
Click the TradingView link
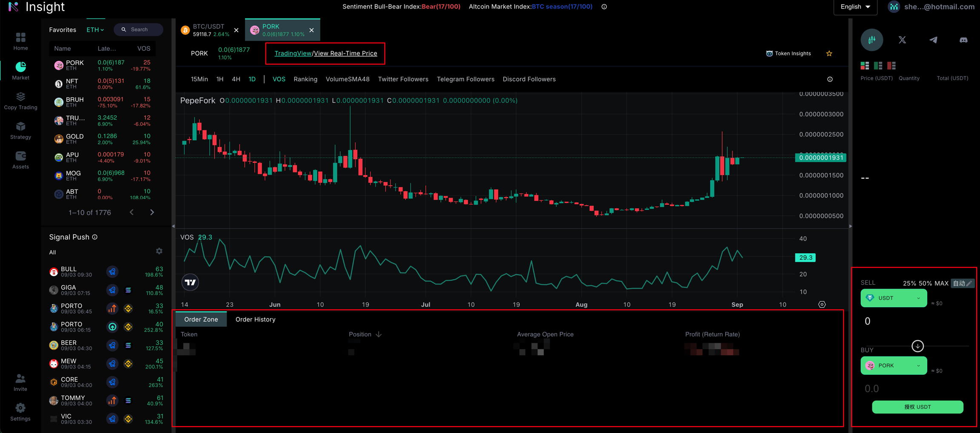click(293, 54)
